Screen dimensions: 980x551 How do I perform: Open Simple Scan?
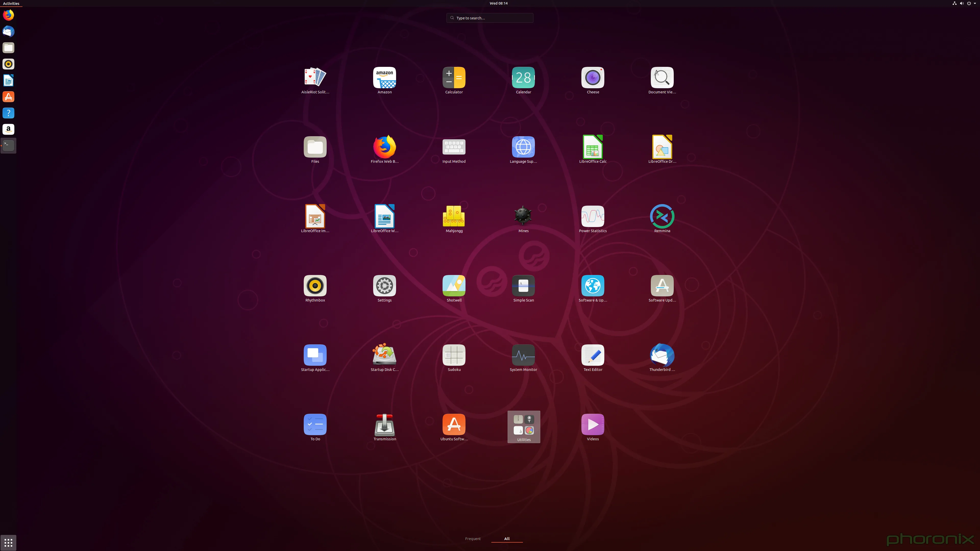(523, 289)
